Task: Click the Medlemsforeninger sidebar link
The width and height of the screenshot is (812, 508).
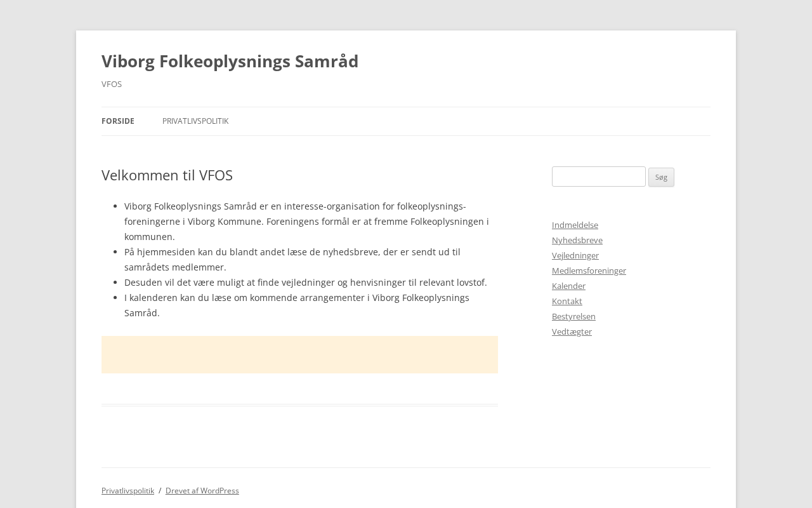Action: pos(589,271)
